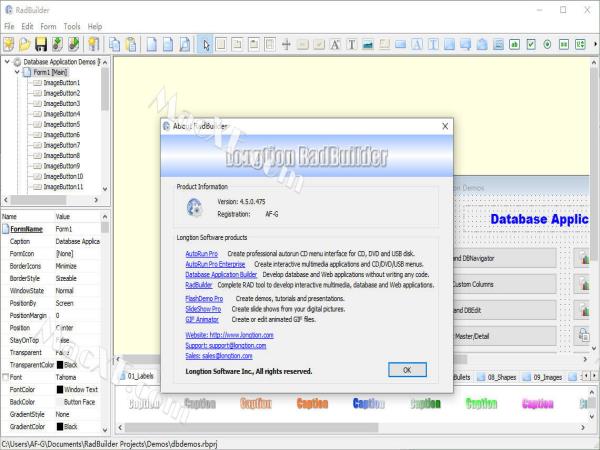Switch to the 09_Images tab
The width and height of the screenshot is (600, 450).
(x=543, y=377)
